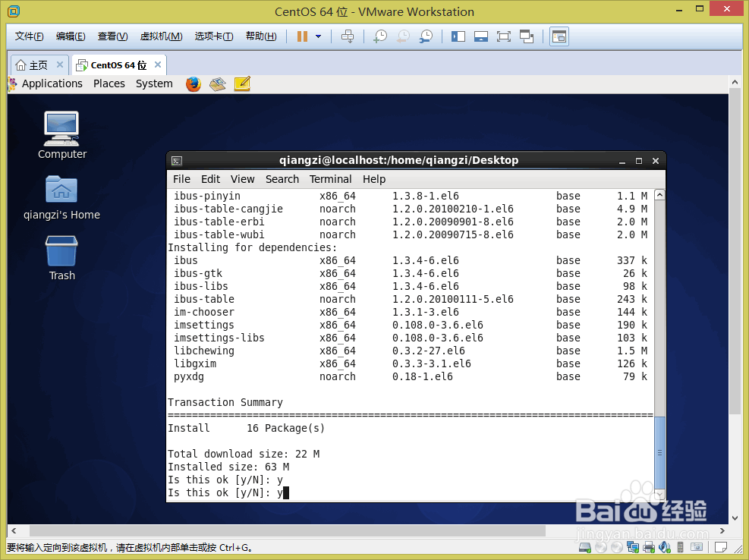Open the terminal View menu
This screenshot has width=749, height=560.
coord(242,179)
